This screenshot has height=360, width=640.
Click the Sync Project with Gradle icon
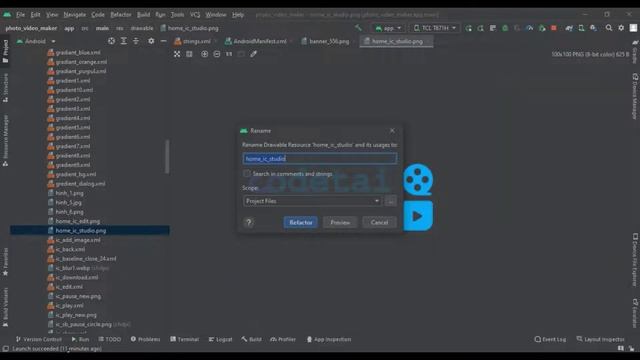coord(569,28)
